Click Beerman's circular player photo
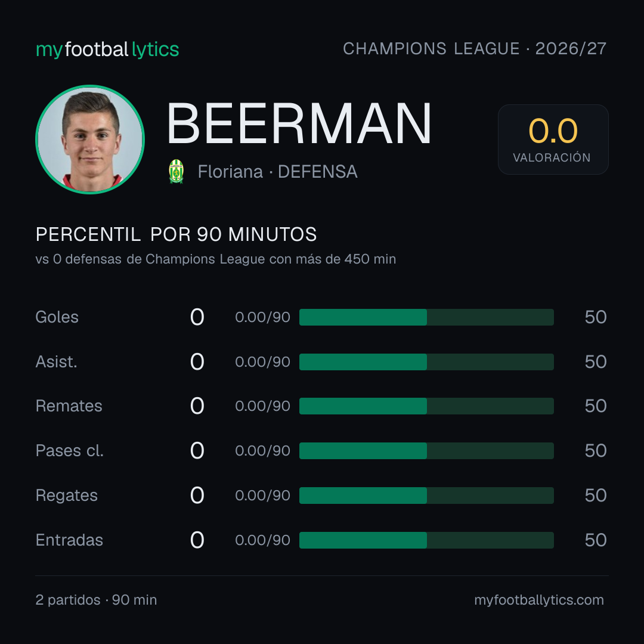The image size is (644, 644). pos(90,139)
